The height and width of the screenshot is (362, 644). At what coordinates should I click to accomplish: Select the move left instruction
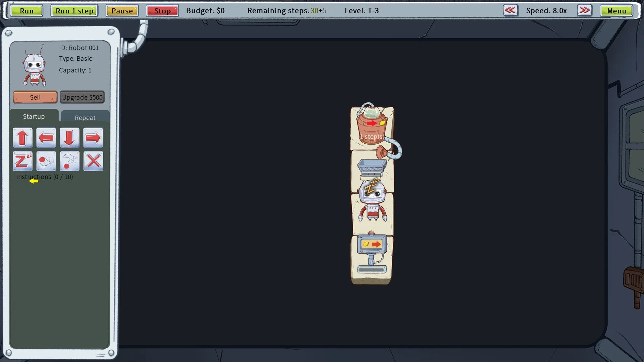click(x=46, y=138)
